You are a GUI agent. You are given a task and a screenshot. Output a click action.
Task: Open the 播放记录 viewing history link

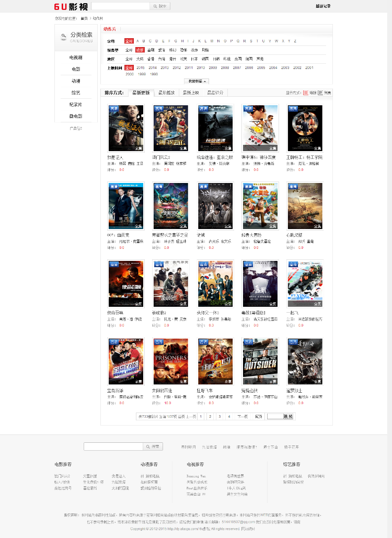point(323,6)
